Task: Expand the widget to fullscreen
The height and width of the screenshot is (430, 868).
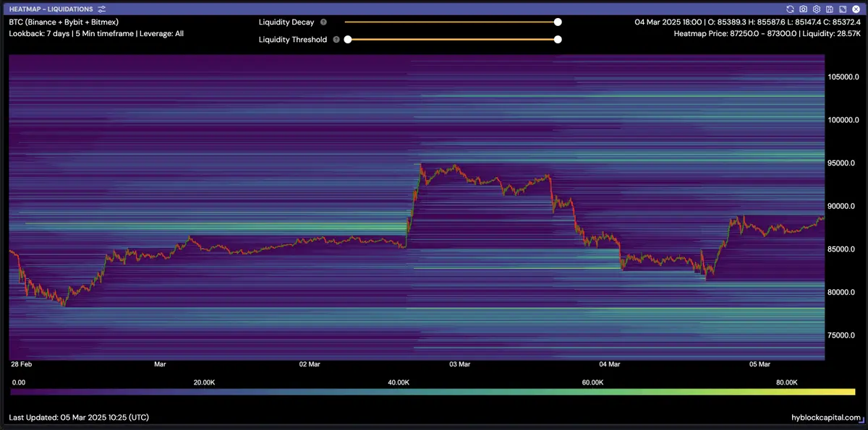Action: pyautogui.click(x=841, y=9)
